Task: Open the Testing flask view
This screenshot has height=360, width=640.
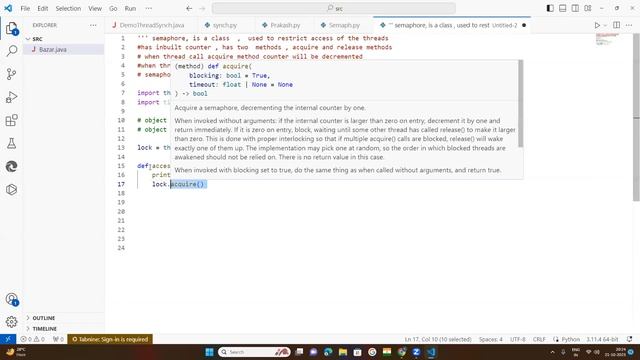Action: click(x=11, y=143)
